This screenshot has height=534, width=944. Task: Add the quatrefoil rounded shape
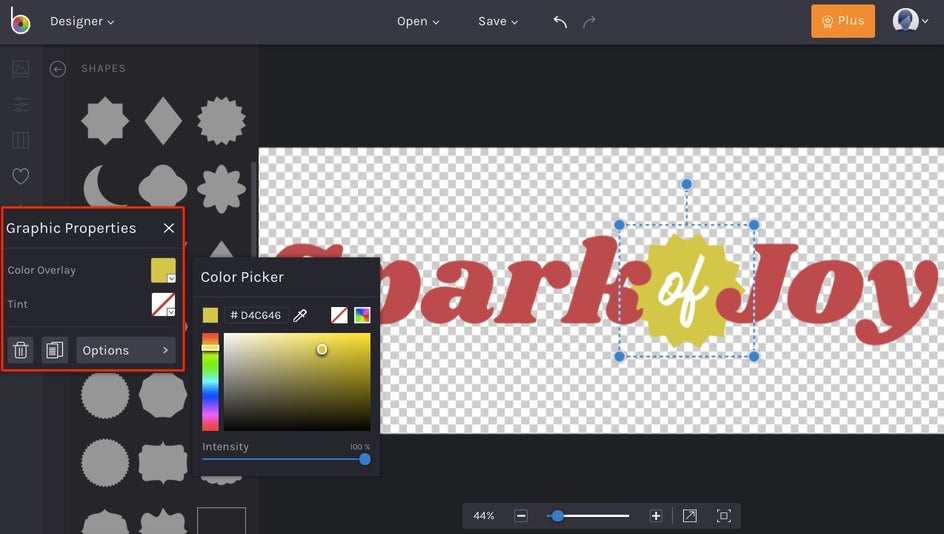[x=163, y=187]
